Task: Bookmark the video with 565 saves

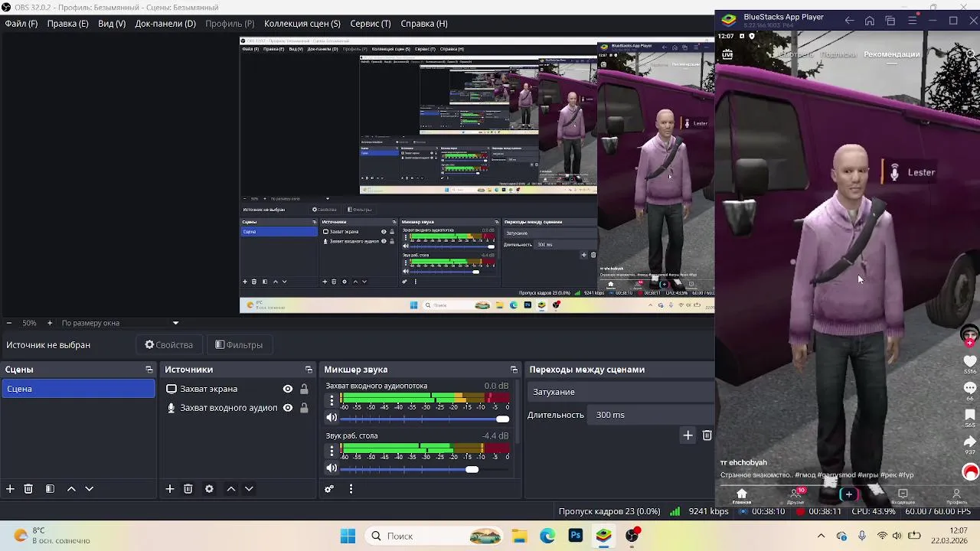Action: point(970,416)
